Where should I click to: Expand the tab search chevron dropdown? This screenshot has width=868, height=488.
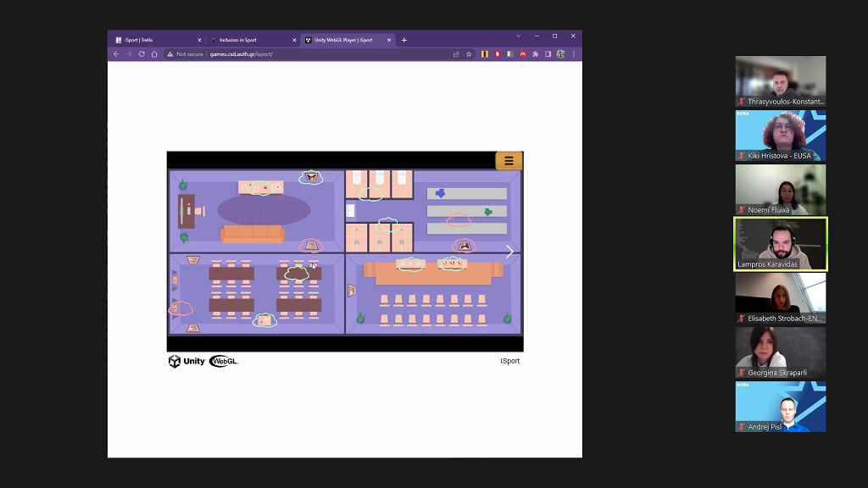(x=518, y=36)
